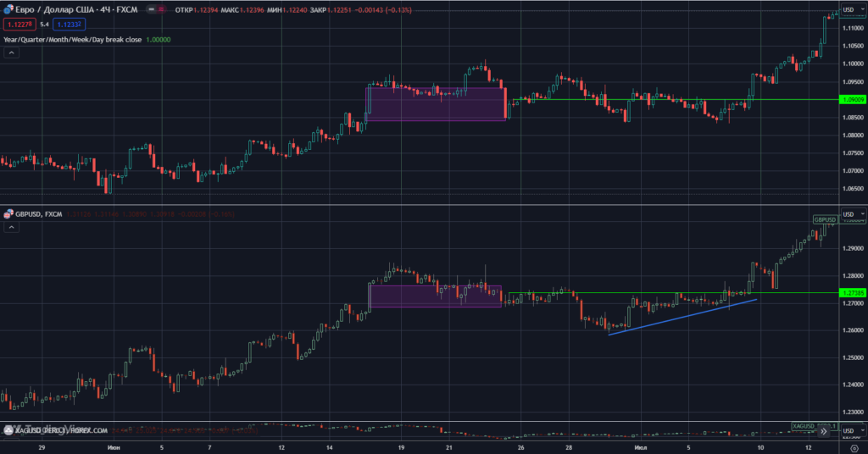The image size is (868, 454).
Task: Click the blue buy price 1.1233 button
Action: coord(71,25)
